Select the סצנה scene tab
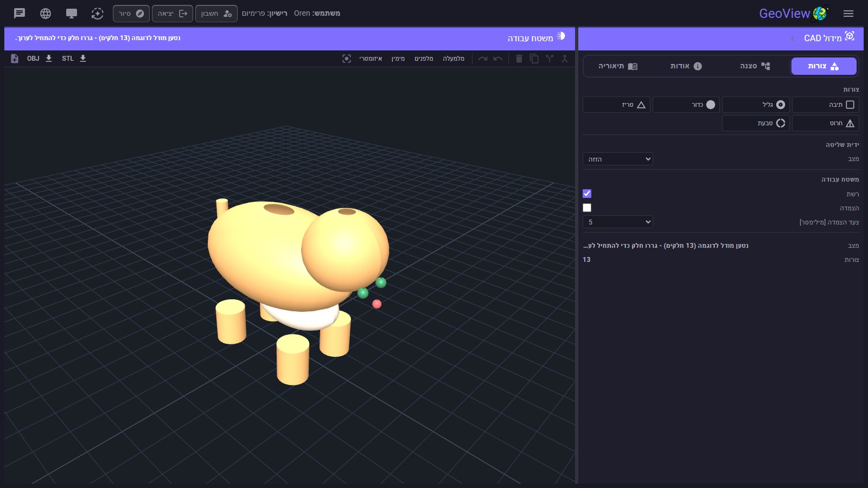 tap(755, 66)
